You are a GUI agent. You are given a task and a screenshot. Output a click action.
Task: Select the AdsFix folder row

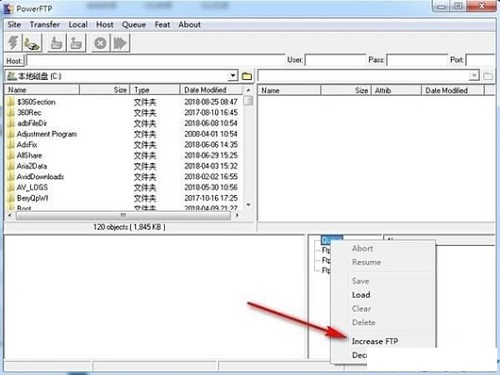[x=124, y=144]
